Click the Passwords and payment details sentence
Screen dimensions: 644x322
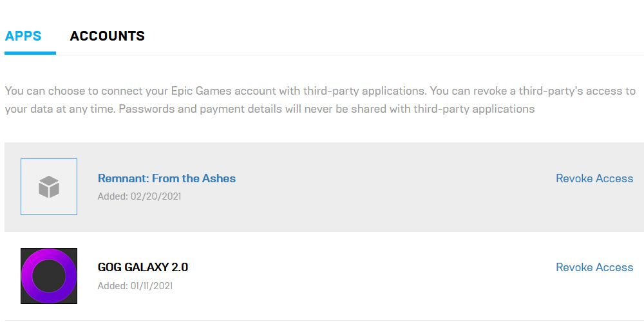coord(327,109)
